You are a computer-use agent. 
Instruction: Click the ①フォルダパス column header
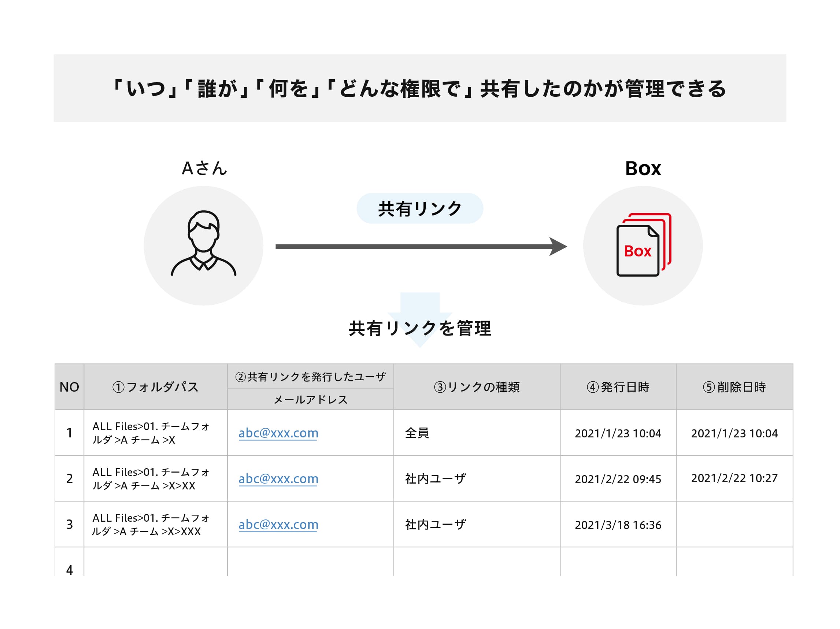coord(155,387)
